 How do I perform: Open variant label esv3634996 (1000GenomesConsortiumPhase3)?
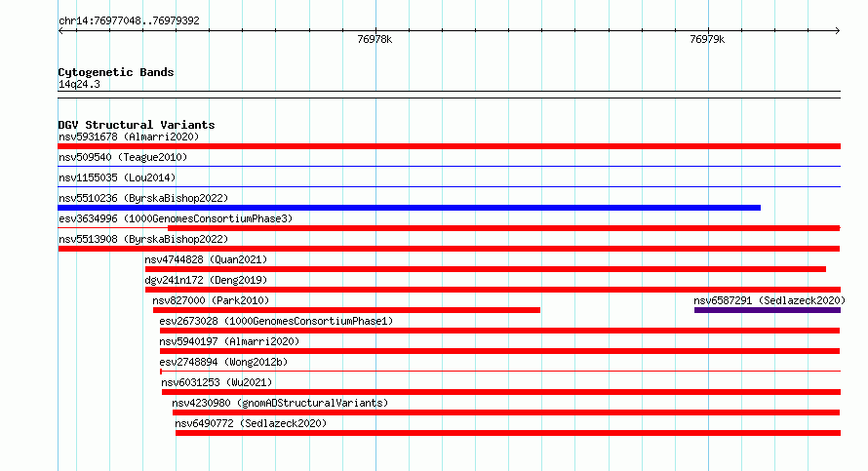point(176,218)
